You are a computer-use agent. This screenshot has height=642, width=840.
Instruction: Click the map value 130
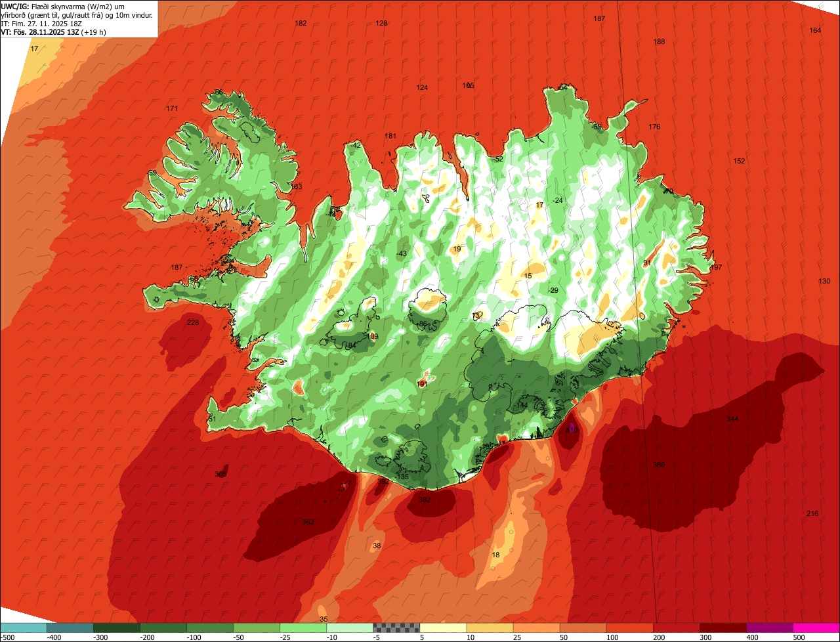tap(824, 281)
